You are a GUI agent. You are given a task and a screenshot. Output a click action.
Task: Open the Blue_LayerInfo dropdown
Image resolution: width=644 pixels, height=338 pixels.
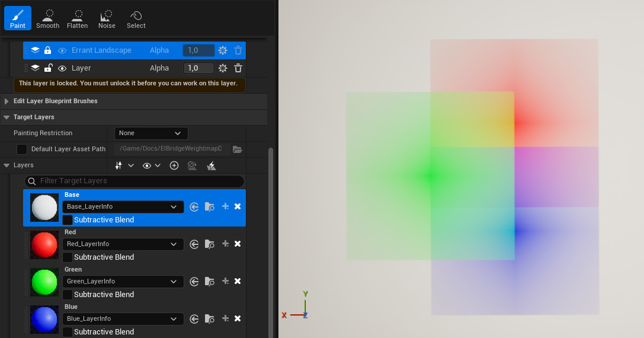(x=123, y=319)
